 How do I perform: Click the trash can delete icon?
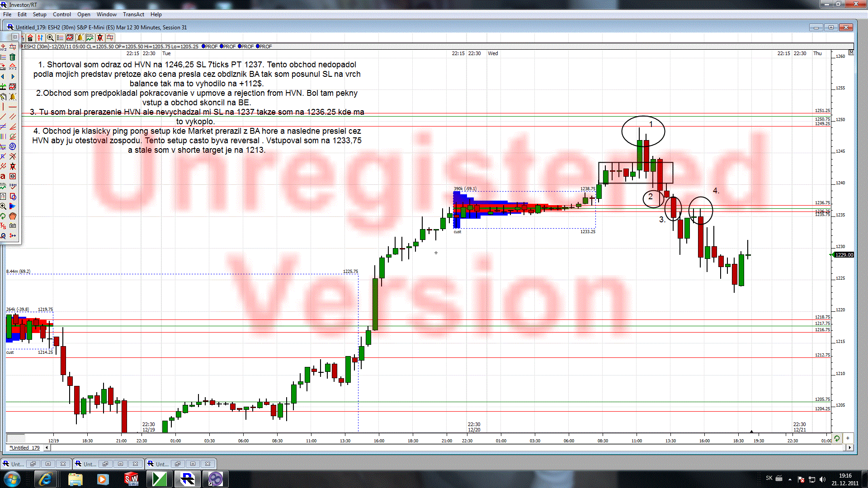[x=13, y=57]
